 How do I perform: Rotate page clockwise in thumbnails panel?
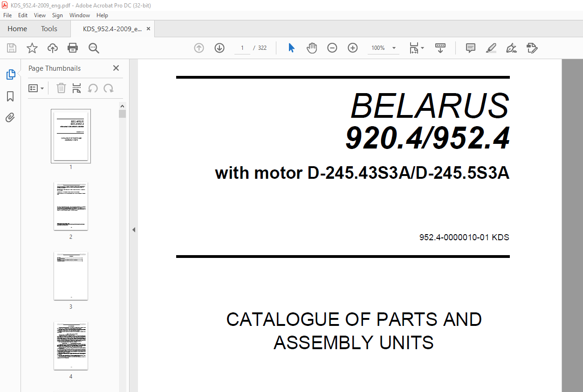[x=109, y=88]
